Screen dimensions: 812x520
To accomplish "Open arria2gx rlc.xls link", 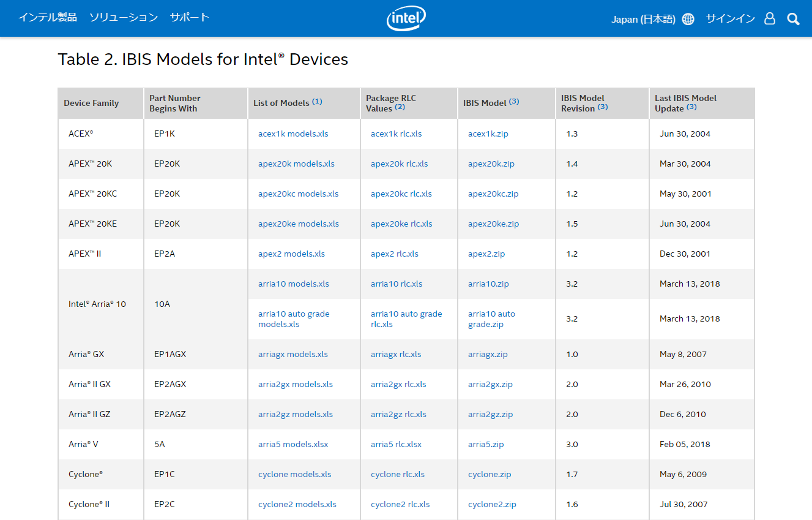I will point(398,384).
